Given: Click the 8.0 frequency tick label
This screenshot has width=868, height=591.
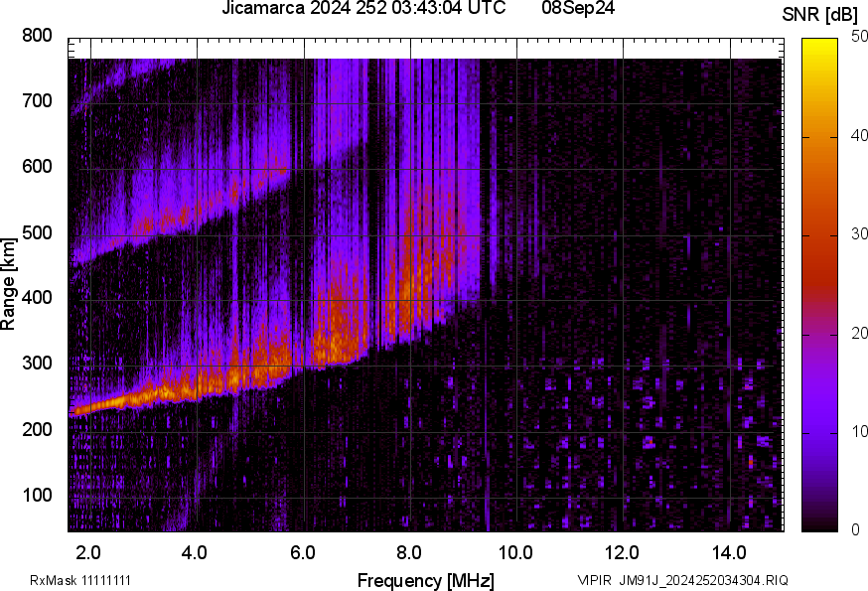Looking at the screenshot, I should [x=409, y=551].
